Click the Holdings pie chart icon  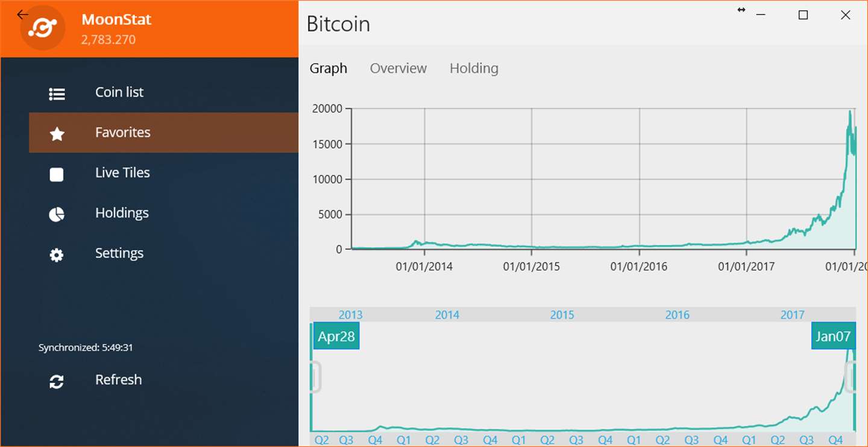point(57,215)
